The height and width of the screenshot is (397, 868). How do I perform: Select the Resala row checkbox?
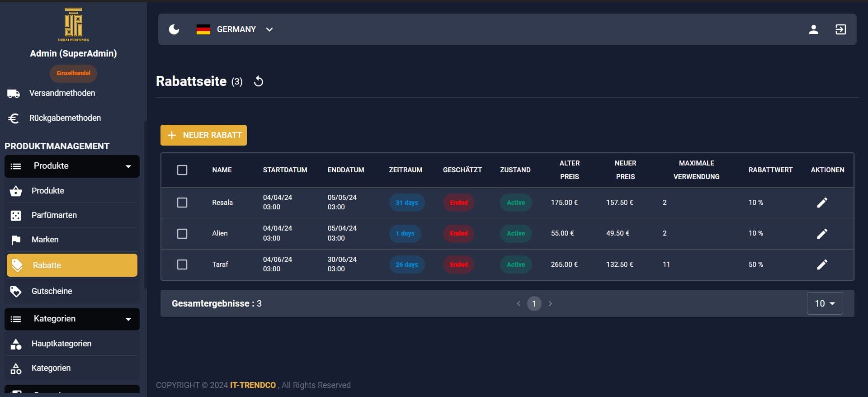[182, 203]
